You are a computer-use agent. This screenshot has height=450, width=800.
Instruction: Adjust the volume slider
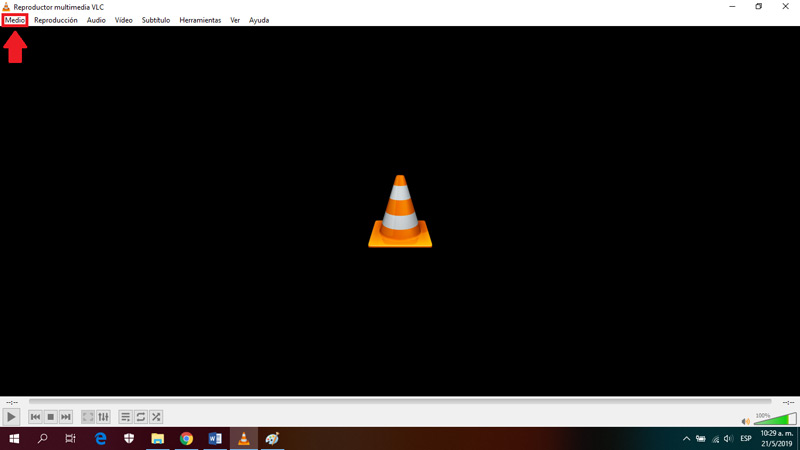click(775, 419)
